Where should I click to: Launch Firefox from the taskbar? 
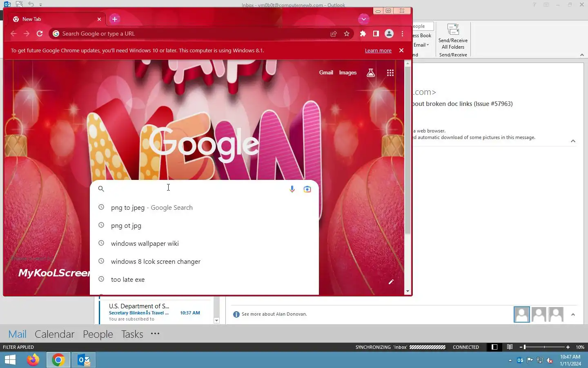tap(33, 360)
